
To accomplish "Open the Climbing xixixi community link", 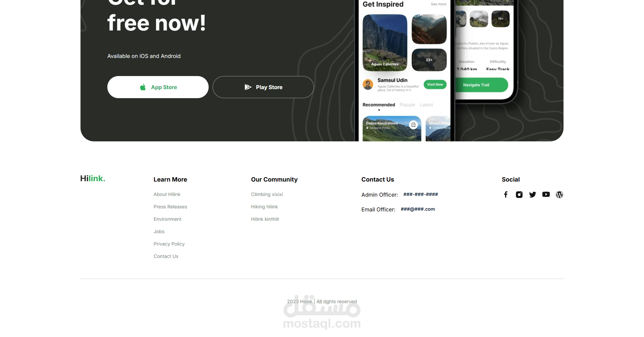I will click(x=267, y=194).
